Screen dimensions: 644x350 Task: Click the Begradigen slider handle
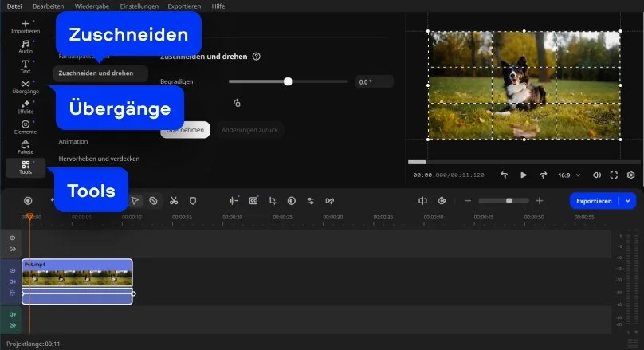[x=288, y=81]
